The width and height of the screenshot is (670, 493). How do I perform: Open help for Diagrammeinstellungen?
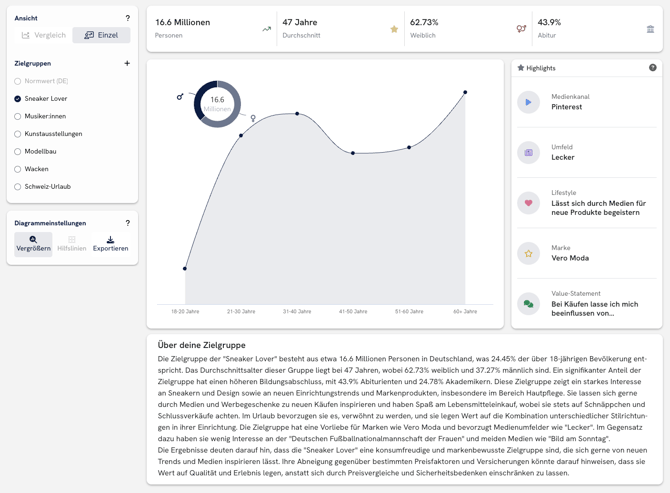coord(127,223)
